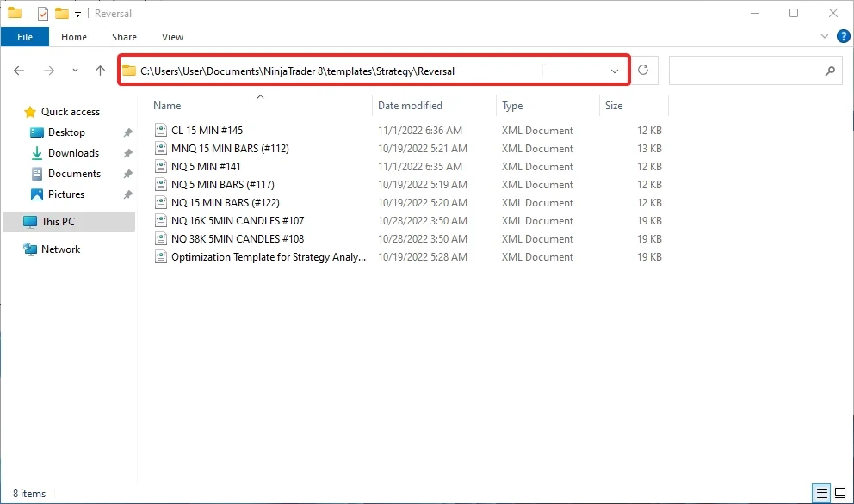Click the Up one level arrow
The height and width of the screenshot is (504, 854).
[x=100, y=71]
